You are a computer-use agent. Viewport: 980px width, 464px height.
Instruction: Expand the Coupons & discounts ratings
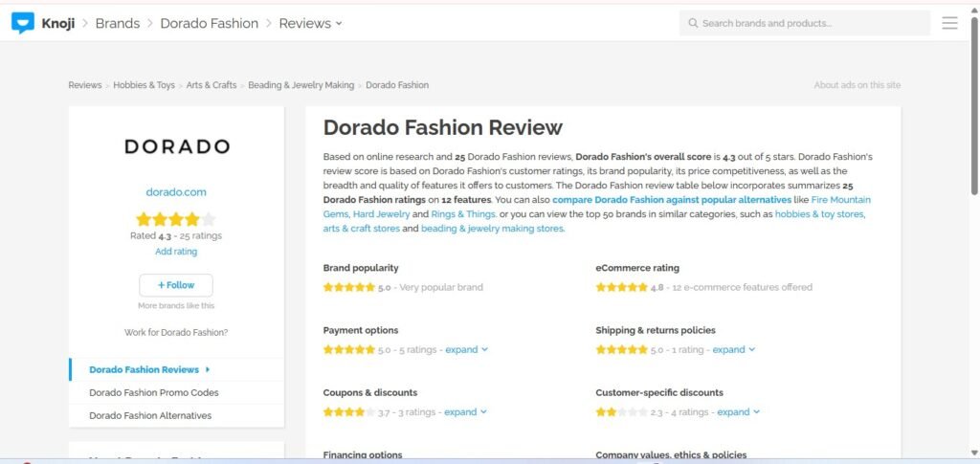(x=465, y=412)
